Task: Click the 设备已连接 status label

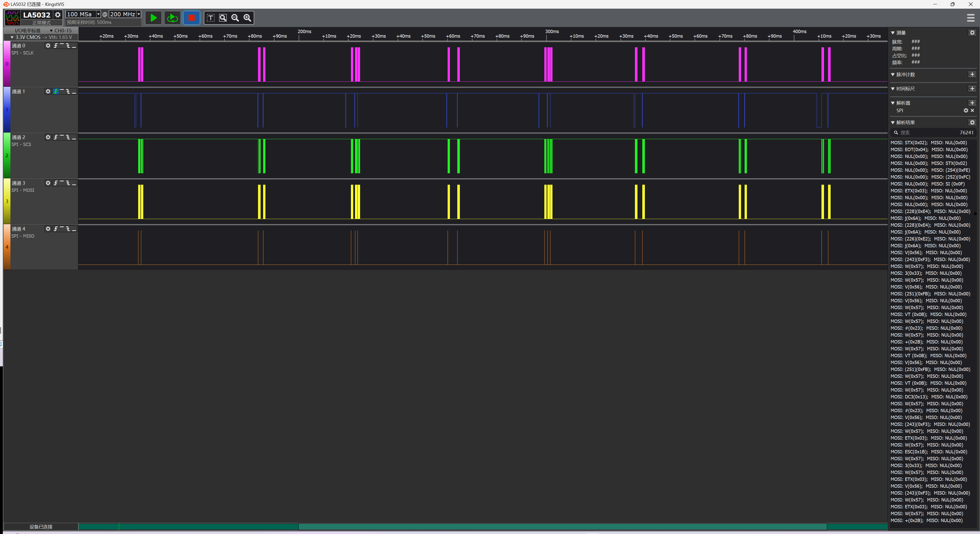Action: 41,527
